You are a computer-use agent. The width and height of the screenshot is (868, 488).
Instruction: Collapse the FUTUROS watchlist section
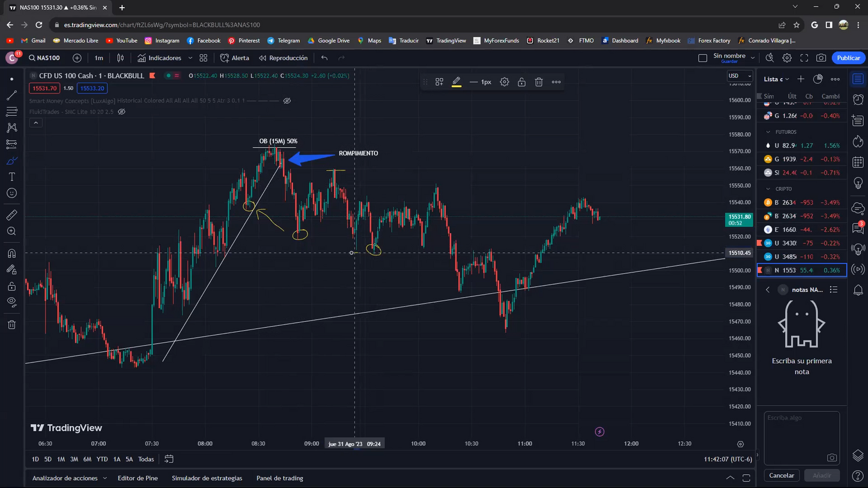click(x=768, y=132)
